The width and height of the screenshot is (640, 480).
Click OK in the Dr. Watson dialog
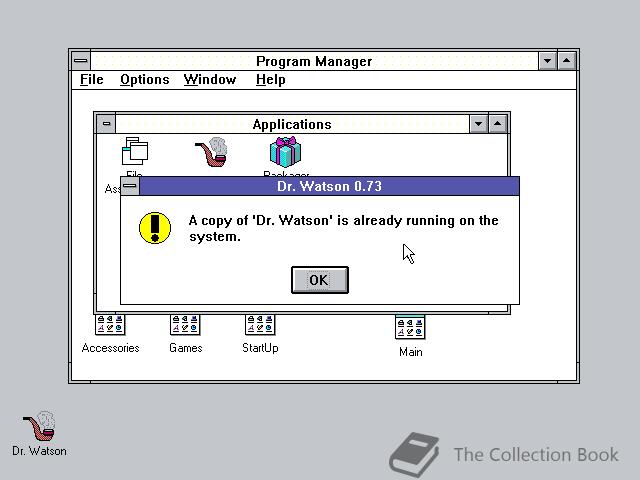320,280
